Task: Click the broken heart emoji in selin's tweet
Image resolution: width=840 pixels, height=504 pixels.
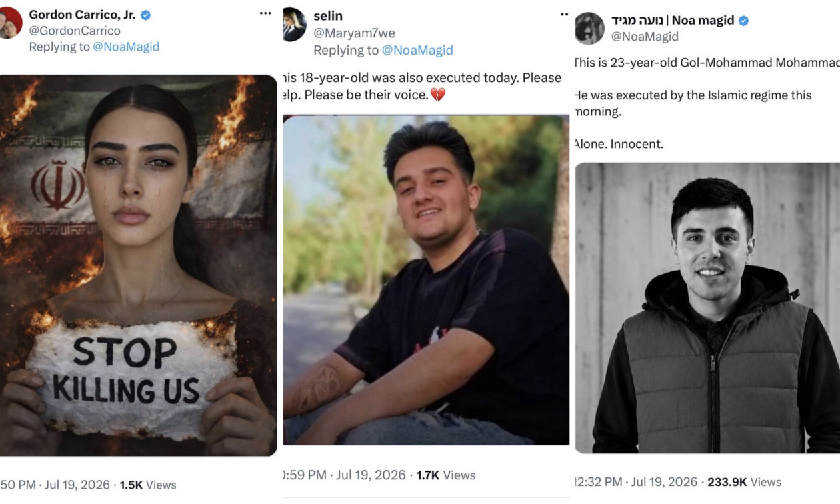Action: pyautogui.click(x=437, y=95)
